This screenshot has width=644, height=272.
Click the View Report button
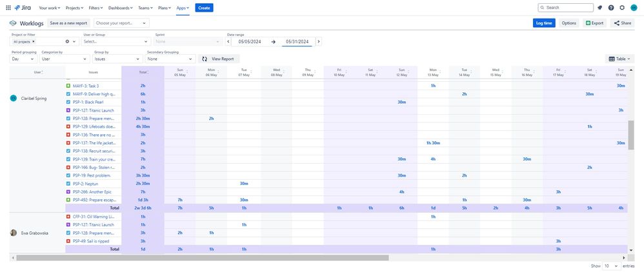(x=219, y=59)
